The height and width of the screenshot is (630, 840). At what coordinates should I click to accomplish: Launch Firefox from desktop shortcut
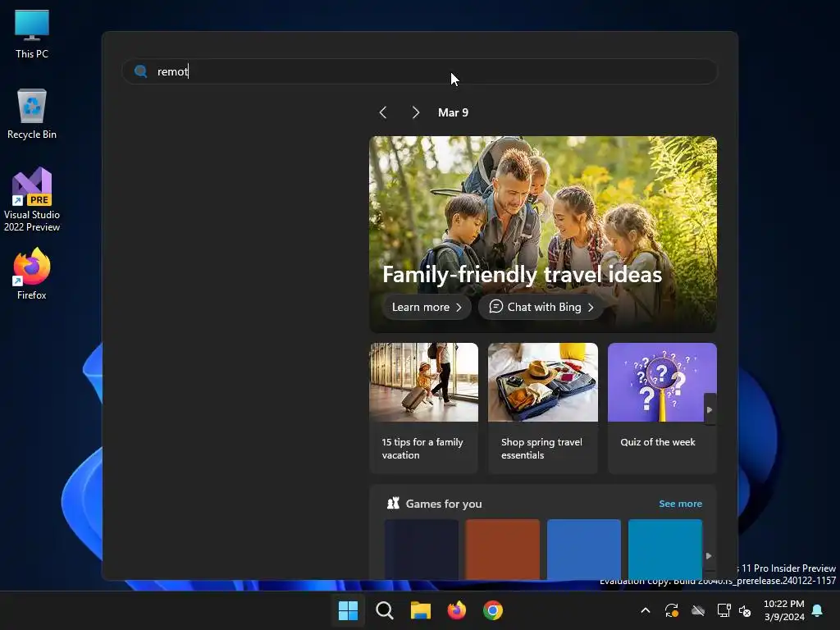[x=32, y=274]
